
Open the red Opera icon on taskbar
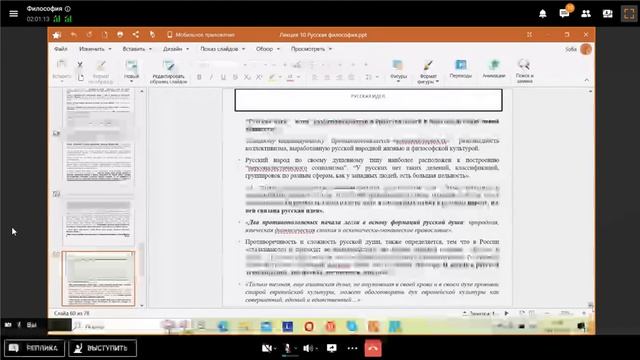click(x=309, y=326)
